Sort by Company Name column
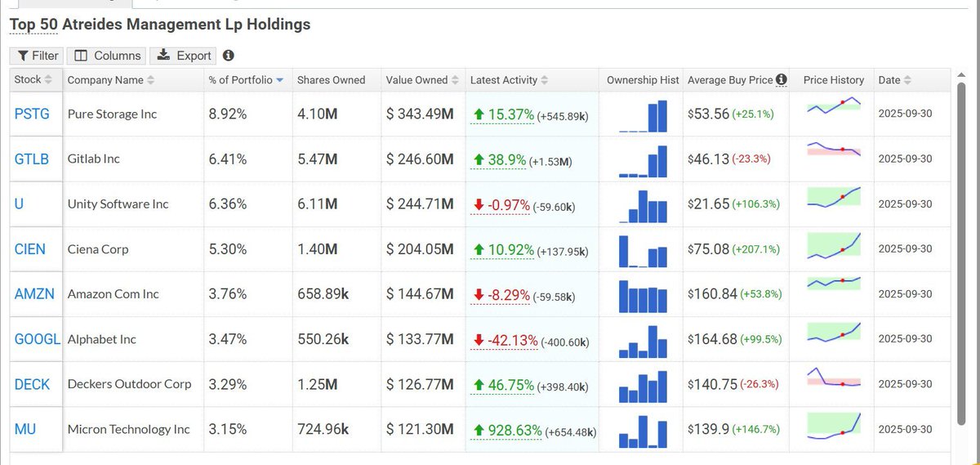Image resolution: width=980 pixels, height=465 pixels. click(111, 79)
